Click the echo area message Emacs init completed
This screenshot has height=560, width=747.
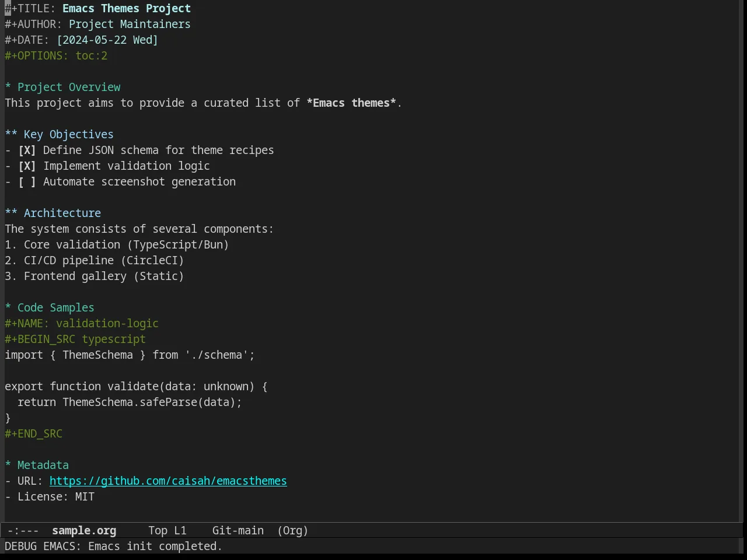pyautogui.click(x=155, y=546)
